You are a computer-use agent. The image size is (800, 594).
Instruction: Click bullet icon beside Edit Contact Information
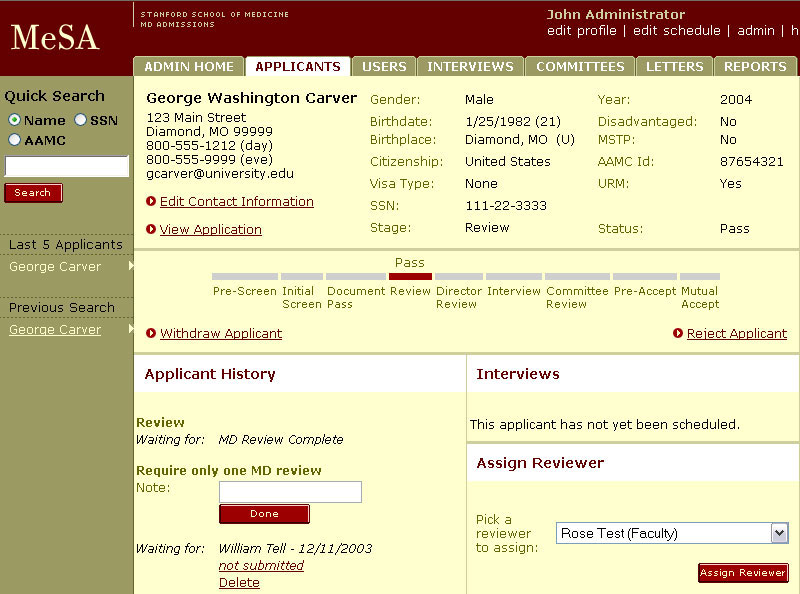click(x=151, y=202)
